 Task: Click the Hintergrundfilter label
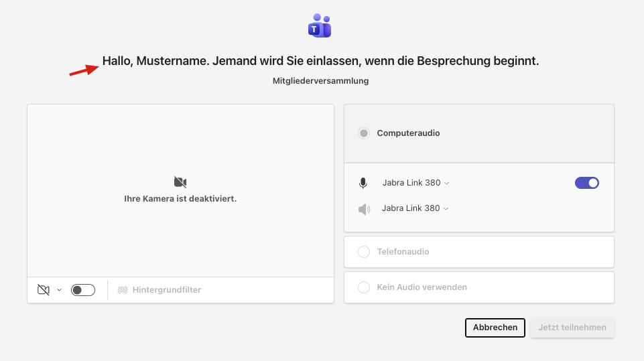(x=166, y=290)
